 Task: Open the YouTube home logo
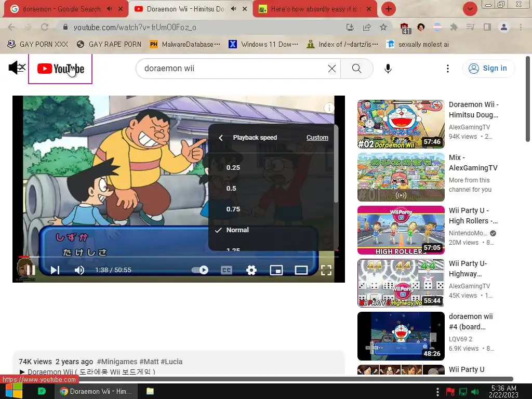(x=60, y=69)
